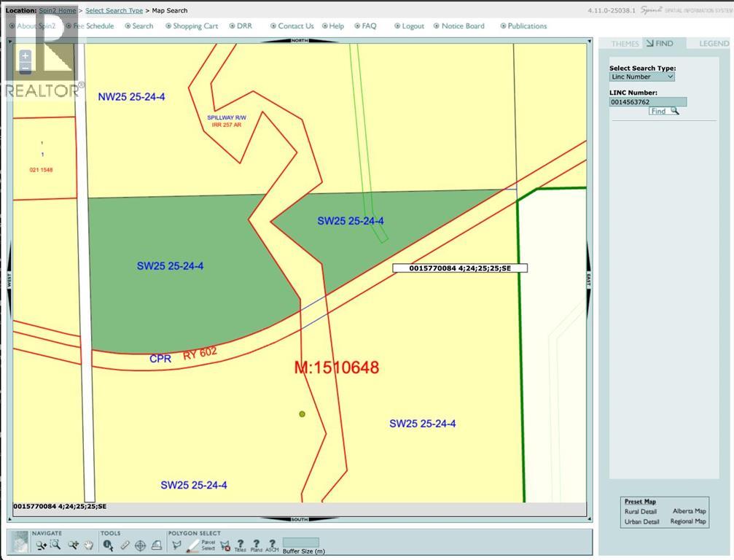Screen dimensions: 734x560
Task: Select the Rural Detail preset map
Action: (x=640, y=511)
